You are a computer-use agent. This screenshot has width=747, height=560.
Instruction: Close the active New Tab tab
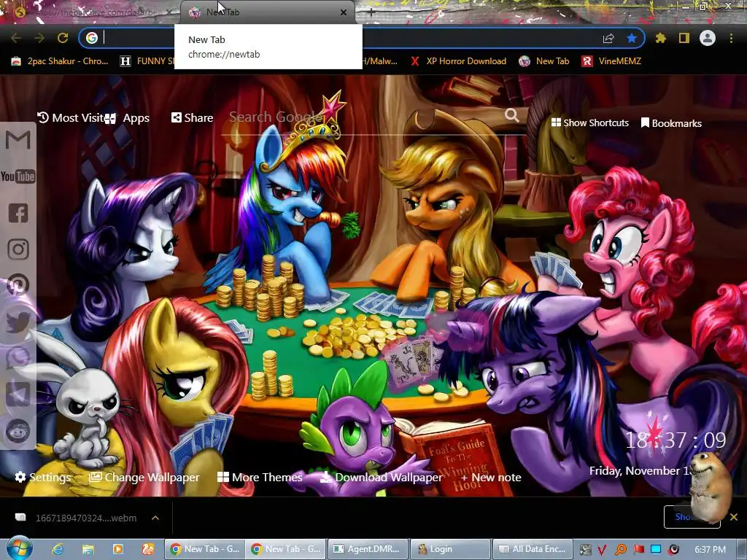point(344,12)
